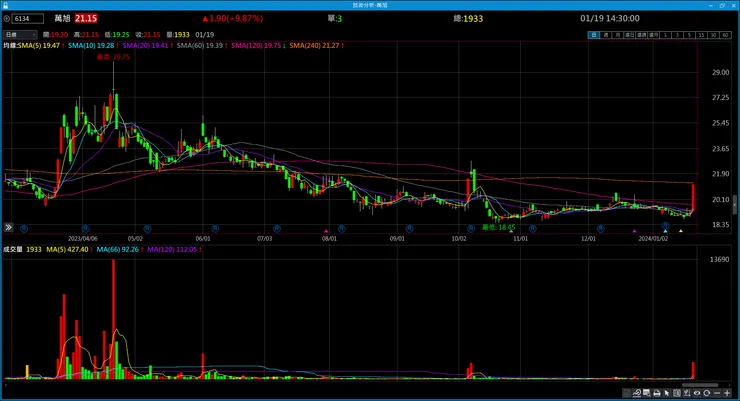Click the axis indicator settings icon
The image size is (740, 401).
click(x=687, y=393)
